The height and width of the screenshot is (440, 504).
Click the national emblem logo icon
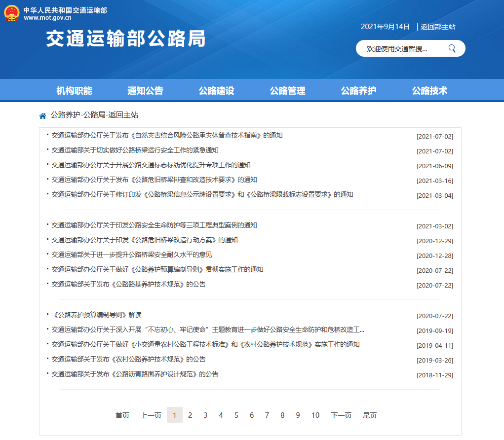pyautogui.click(x=11, y=13)
